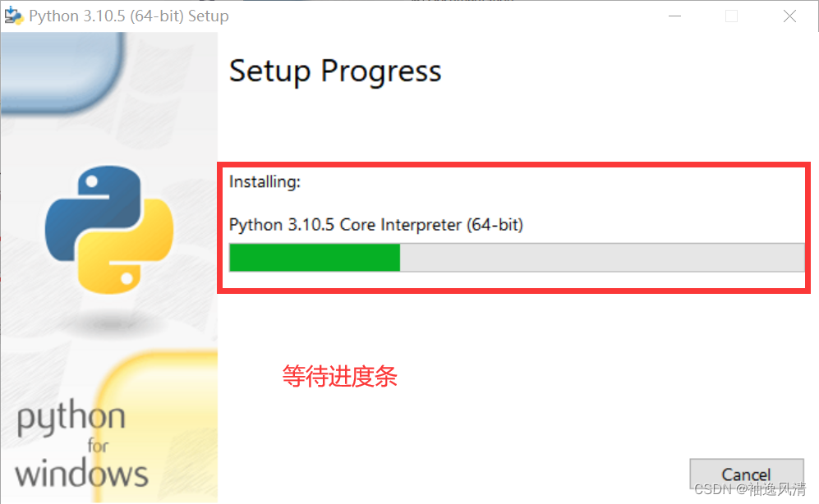Close the Python Setup window
819x504 pixels.
tap(789, 16)
